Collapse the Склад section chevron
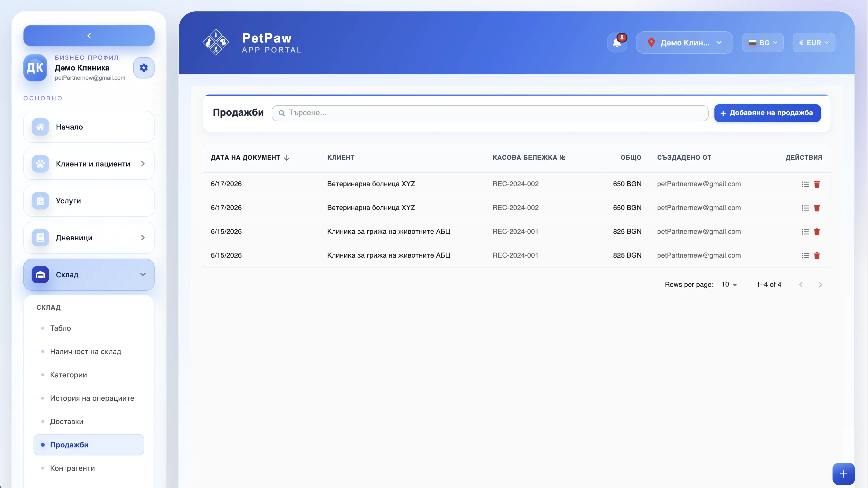The image size is (868, 488). point(143,275)
